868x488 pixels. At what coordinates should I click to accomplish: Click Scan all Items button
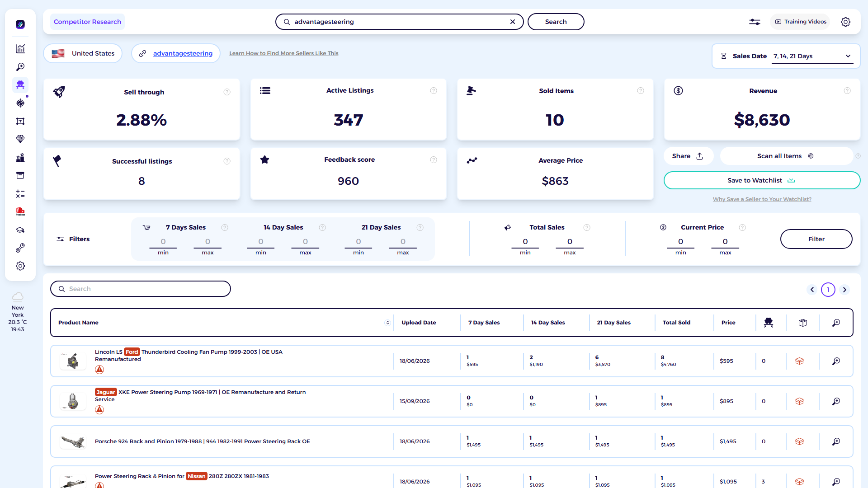coord(786,156)
